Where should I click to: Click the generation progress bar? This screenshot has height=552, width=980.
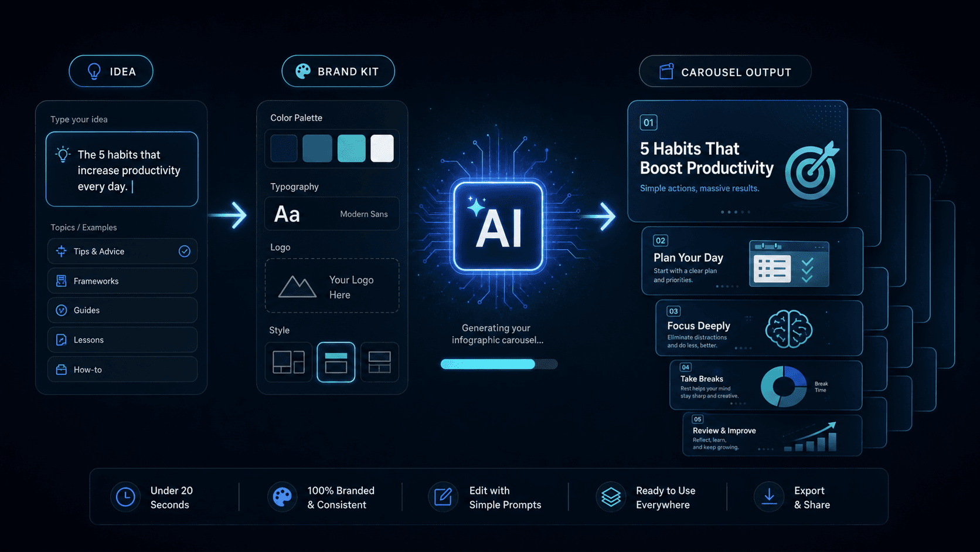click(499, 364)
